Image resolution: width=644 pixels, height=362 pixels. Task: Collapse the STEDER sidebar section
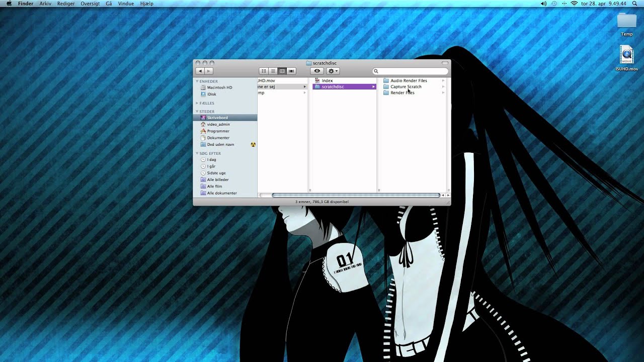(x=197, y=112)
